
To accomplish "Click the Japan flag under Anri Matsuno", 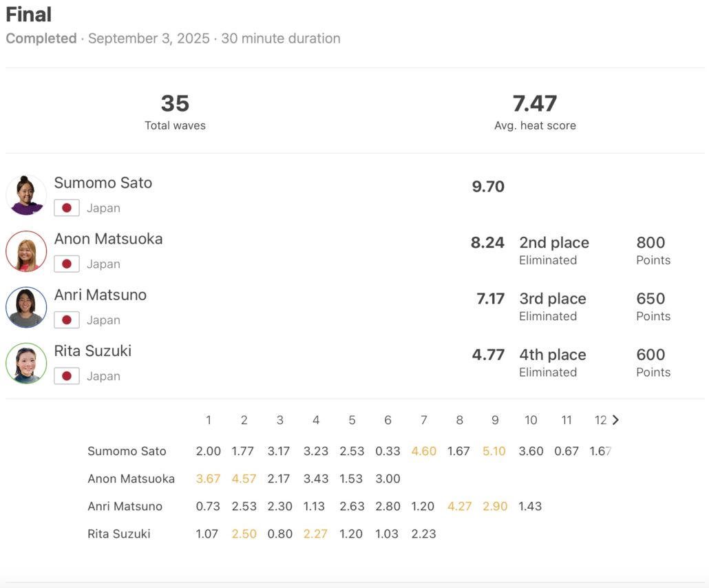I will (67, 320).
